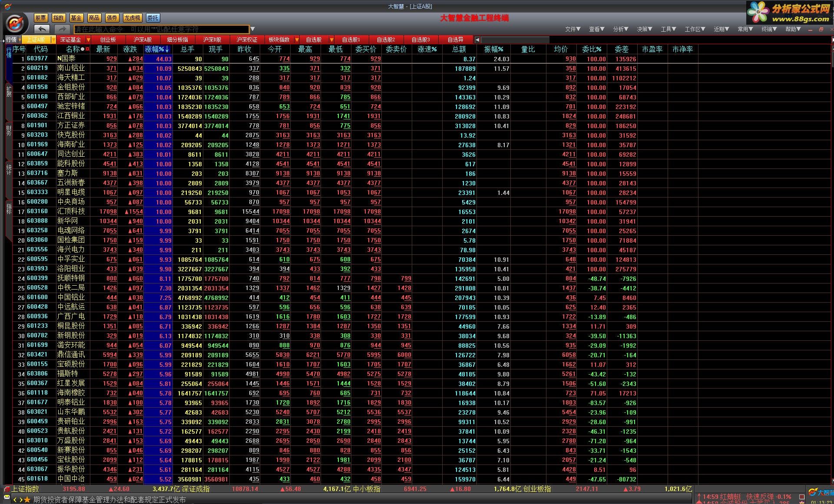Click the 上证指数 status bar entry

pos(25,489)
